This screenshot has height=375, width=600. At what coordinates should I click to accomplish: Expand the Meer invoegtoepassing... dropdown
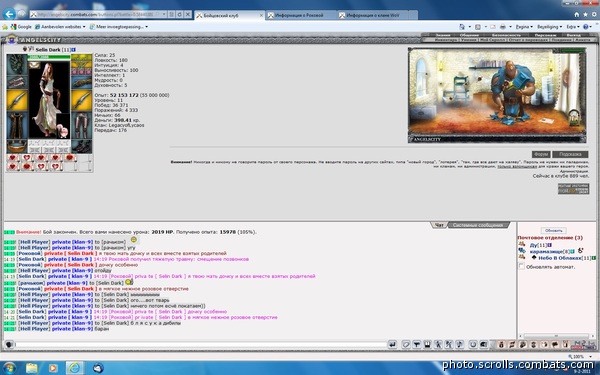point(119,27)
